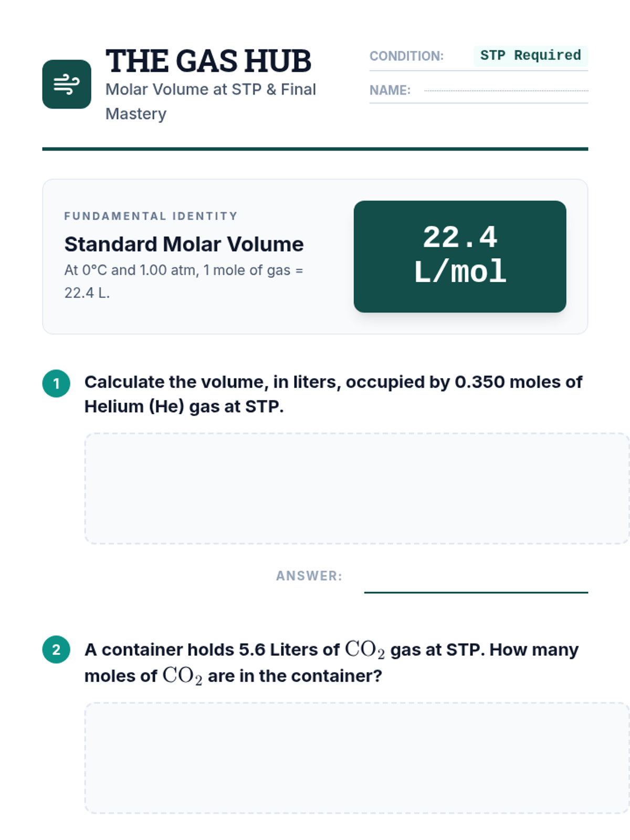Click the Helium question text
This screenshot has width=630, height=840.
pos(333,394)
